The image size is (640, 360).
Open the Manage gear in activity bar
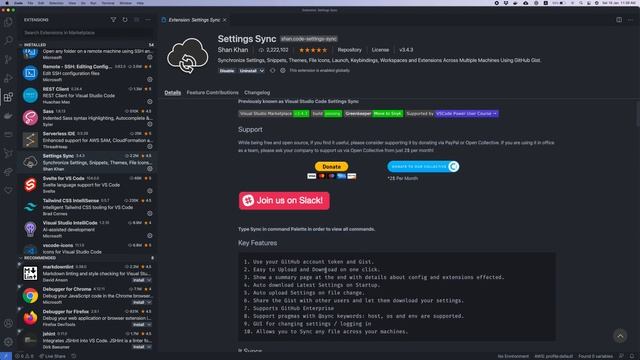8,342
